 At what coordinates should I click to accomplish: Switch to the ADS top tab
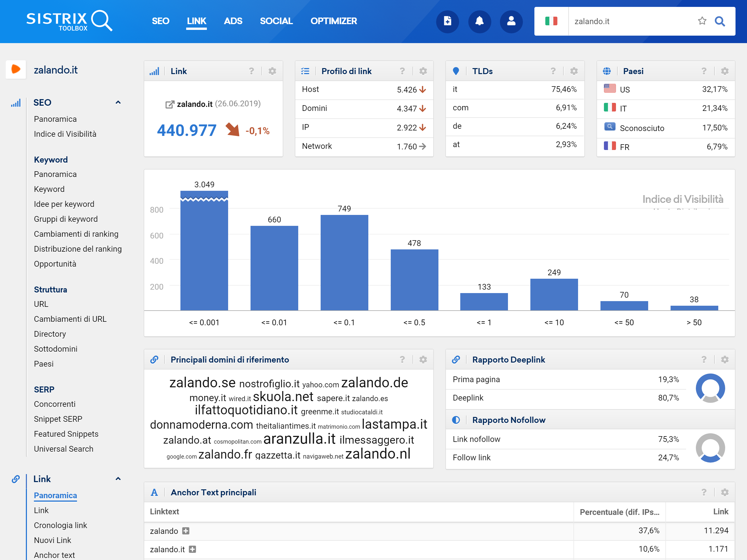(x=233, y=21)
